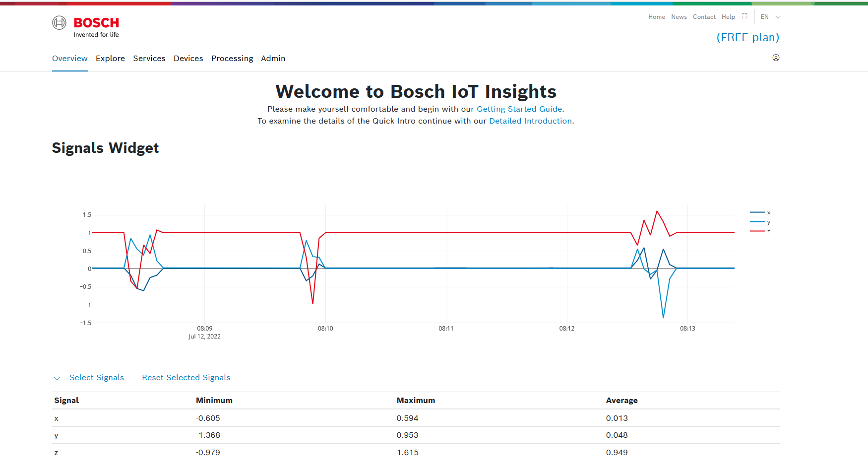868x471 pixels.
Task: Click the 08:11 time axis label
Action: point(446,329)
